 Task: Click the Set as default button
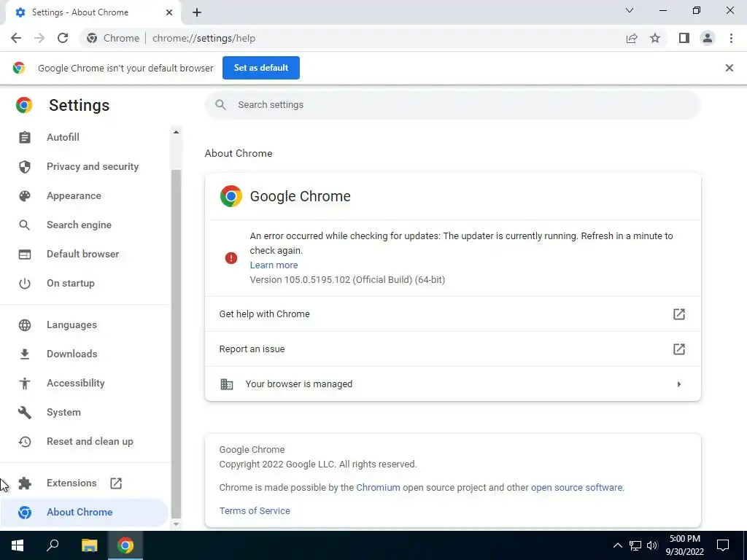[261, 68]
